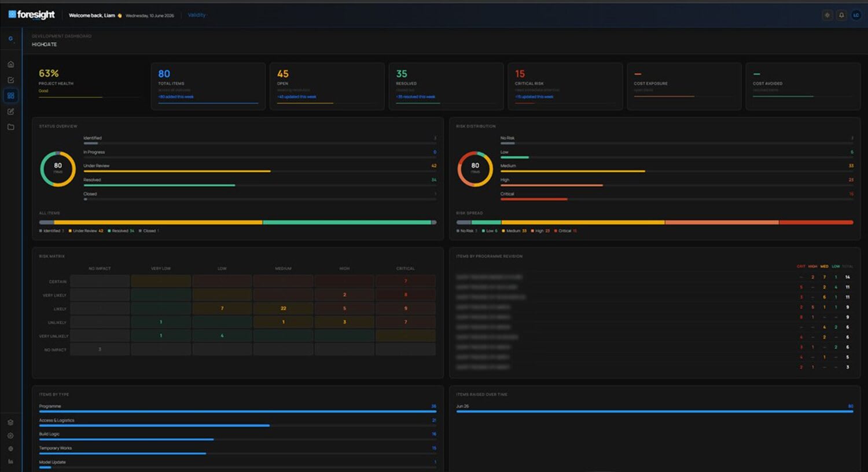Open the Project Health 63% card
868x472 pixels.
(x=89, y=86)
